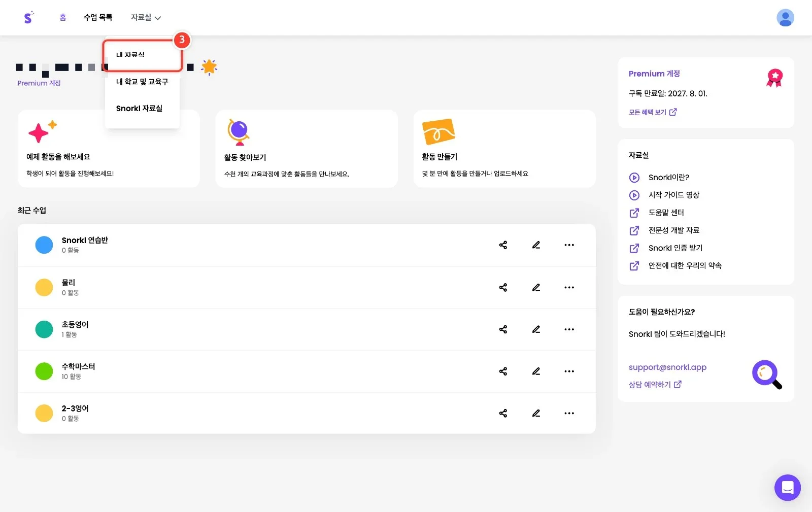Open the 모든 혜택 보기 link
The width and height of the screenshot is (812, 512).
tap(653, 112)
